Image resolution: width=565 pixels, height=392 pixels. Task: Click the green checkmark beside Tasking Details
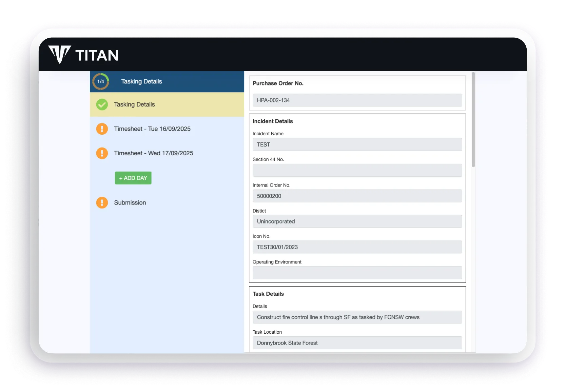coord(102,104)
